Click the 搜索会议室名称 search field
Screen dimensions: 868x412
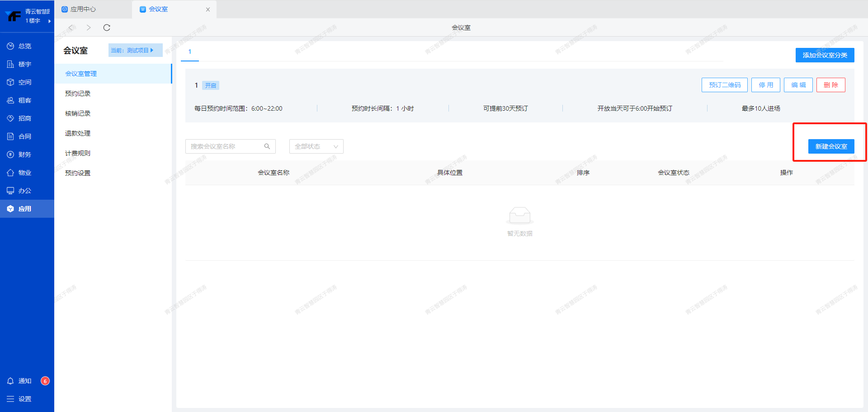[x=224, y=146]
